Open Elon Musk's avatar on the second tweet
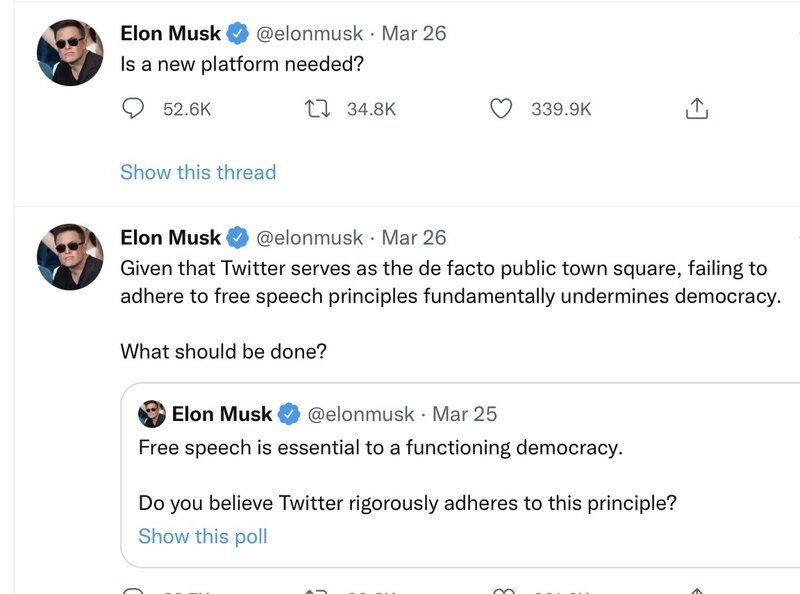The height and width of the screenshot is (594, 800). [70, 257]
